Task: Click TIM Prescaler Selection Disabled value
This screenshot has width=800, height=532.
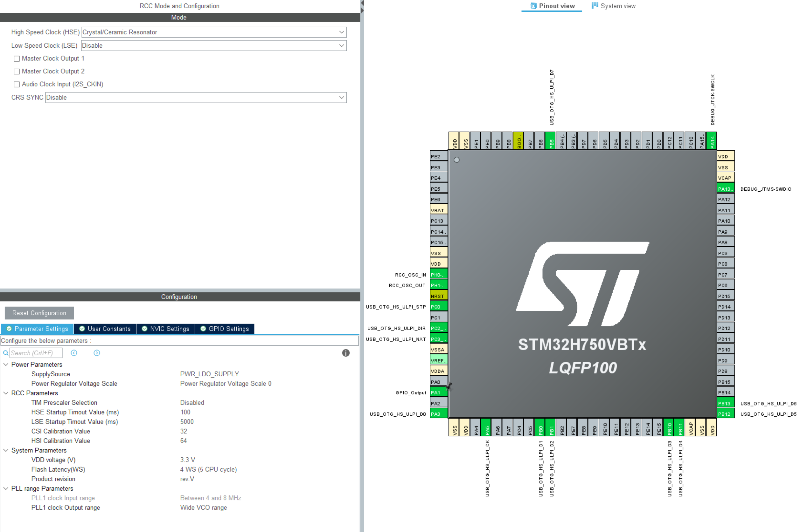Action: pyautogui.click(x=192, y=402)
